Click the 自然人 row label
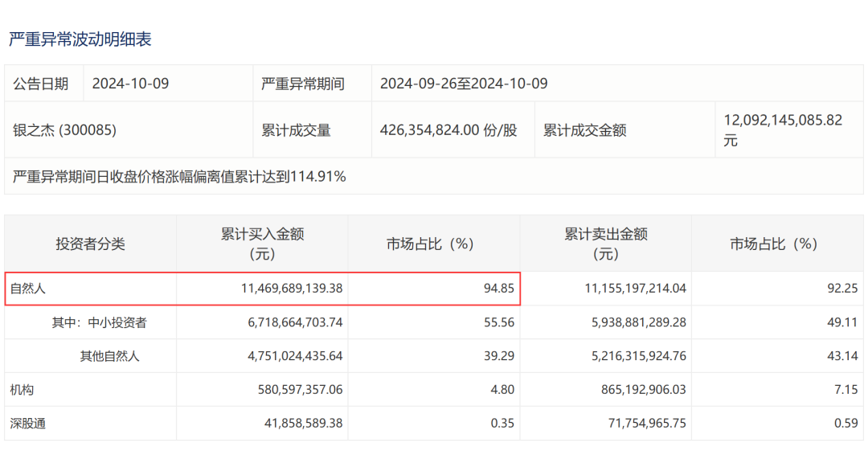The width and height of the screenshot is (868, 459). pyautogui.click(x=23, y=288)
